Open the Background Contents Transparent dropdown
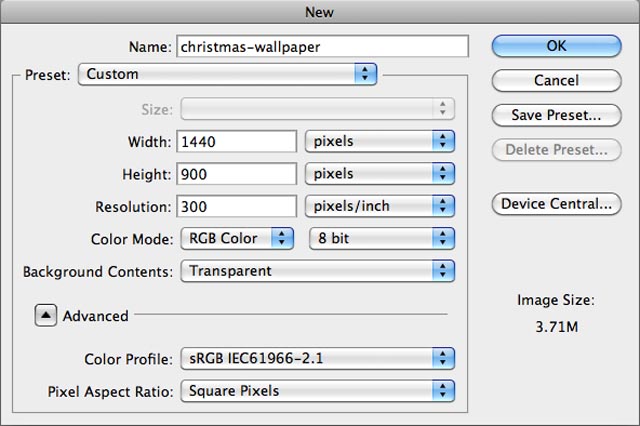This screenshot has height=426, width=640. pyautogui.click(x=318, y=271)
